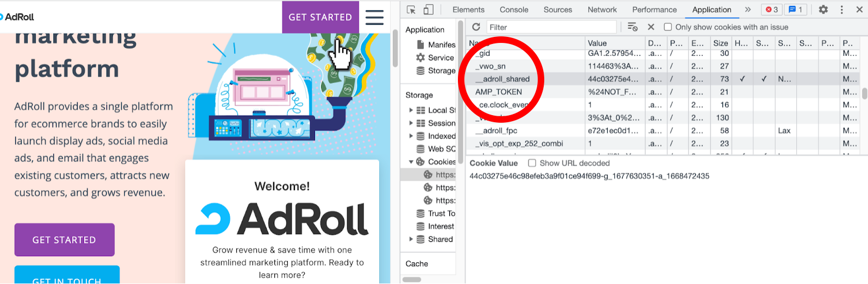Image resolution: width=868 pixels, height=284 pixels.
Task: Open the DevTools settings gear
Action: (823, 9)
